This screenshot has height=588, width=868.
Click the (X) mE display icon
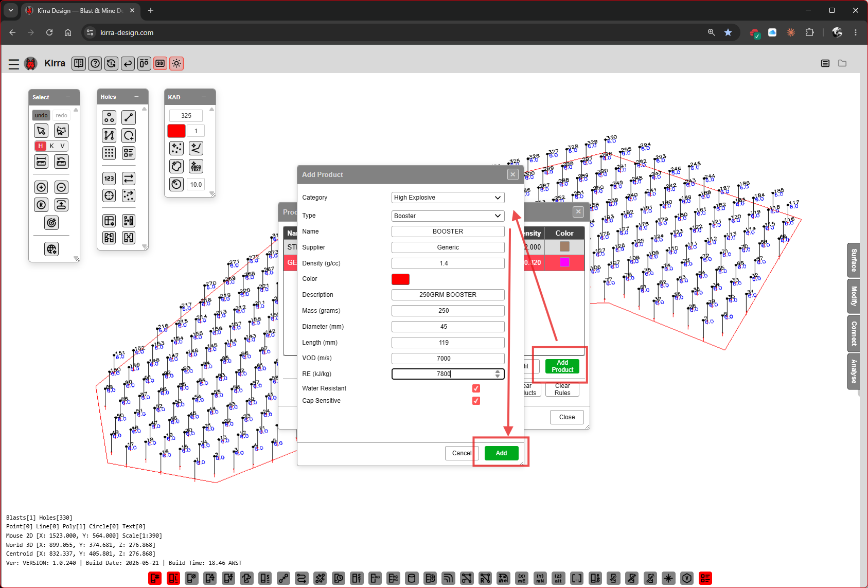(x=522, y=578)
